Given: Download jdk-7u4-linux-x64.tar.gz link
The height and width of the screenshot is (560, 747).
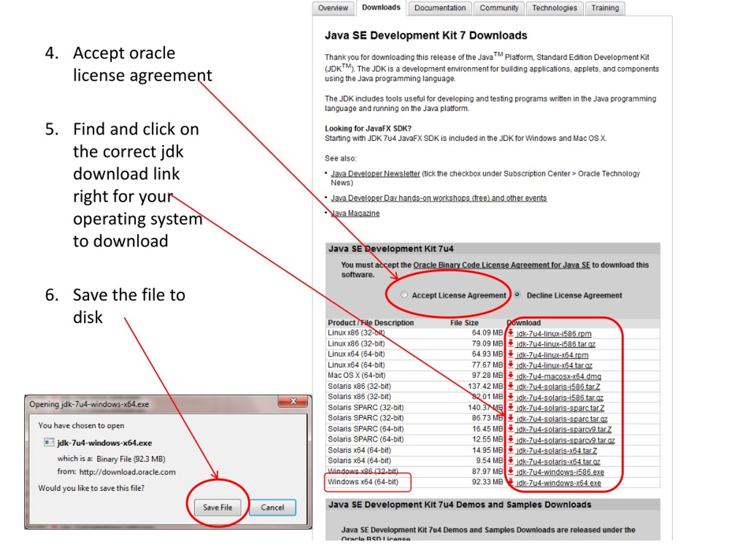Looking at the screenshot, I should (554, 365).
